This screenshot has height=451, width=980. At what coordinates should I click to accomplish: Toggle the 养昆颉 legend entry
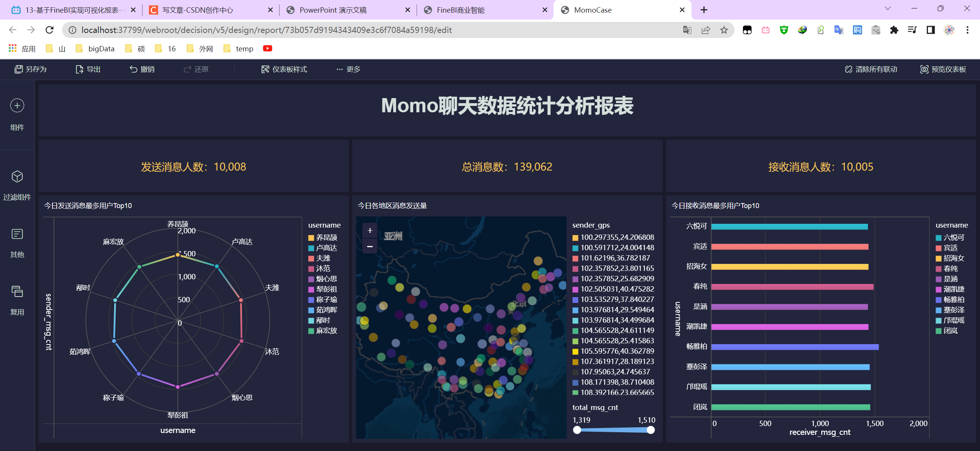323,238
